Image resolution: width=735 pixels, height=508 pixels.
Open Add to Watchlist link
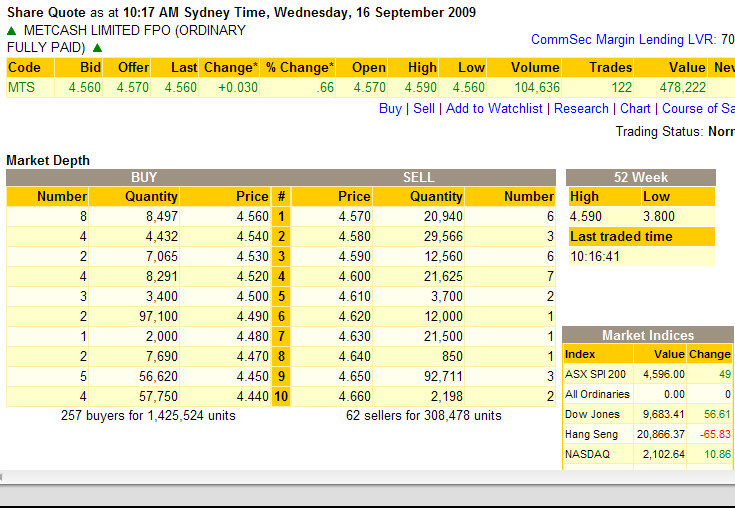pos(494,109)
